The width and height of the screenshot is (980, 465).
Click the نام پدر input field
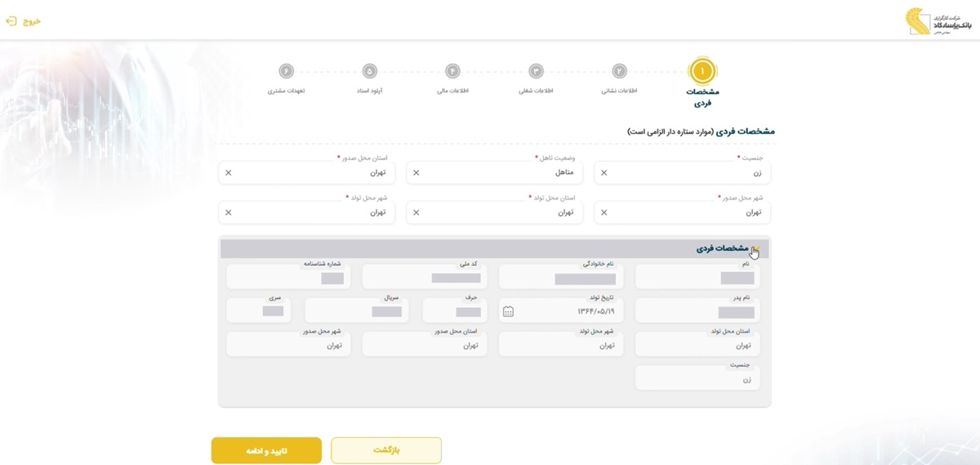697,311
